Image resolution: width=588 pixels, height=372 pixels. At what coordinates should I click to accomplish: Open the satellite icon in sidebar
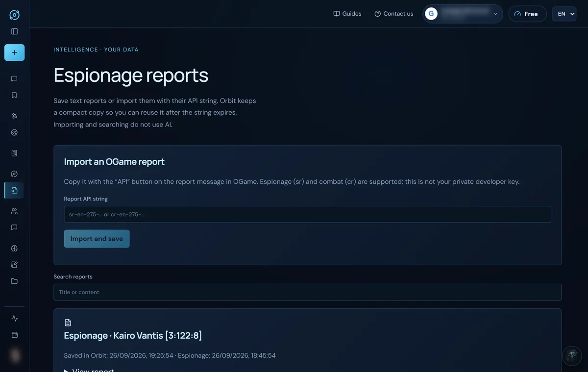tap(14, 116)
